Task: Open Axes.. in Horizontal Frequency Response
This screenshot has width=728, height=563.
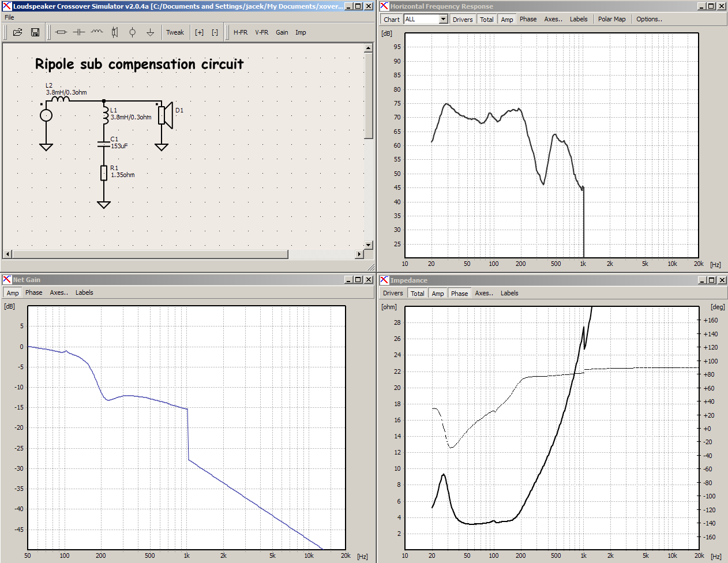Action: tap(553, 19)
